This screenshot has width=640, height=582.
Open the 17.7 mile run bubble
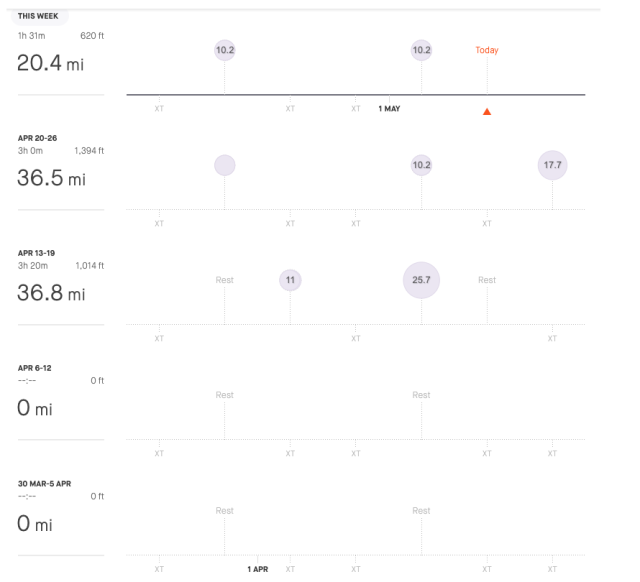pyautogui.click(x=552, y=165)
